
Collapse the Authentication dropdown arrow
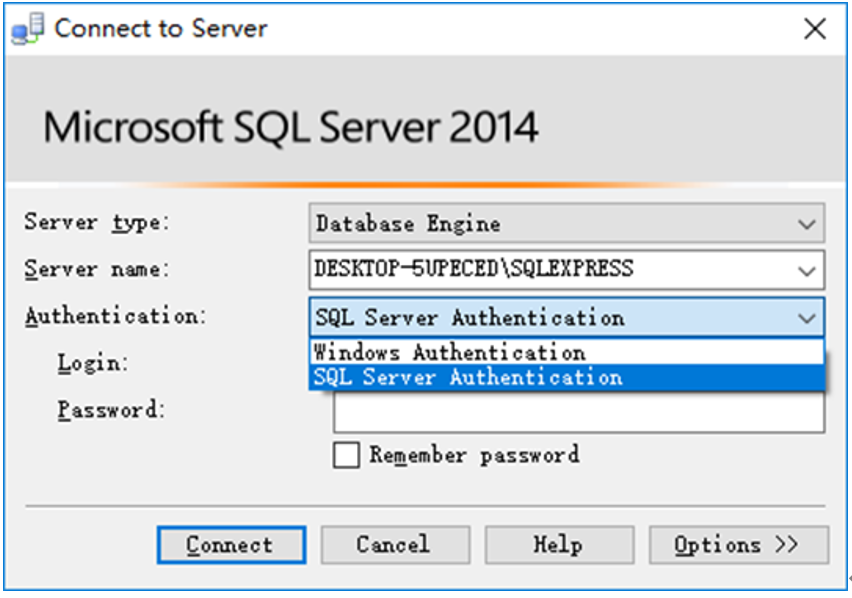[x=807, y=318]
